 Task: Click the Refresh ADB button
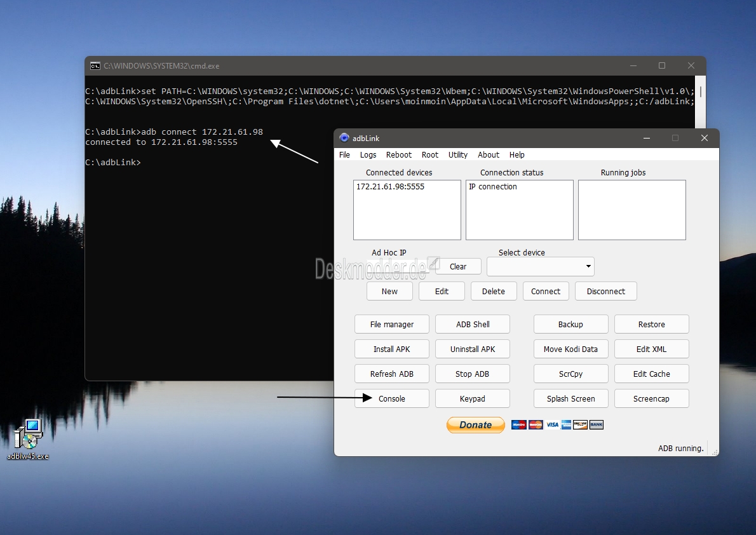392,374
